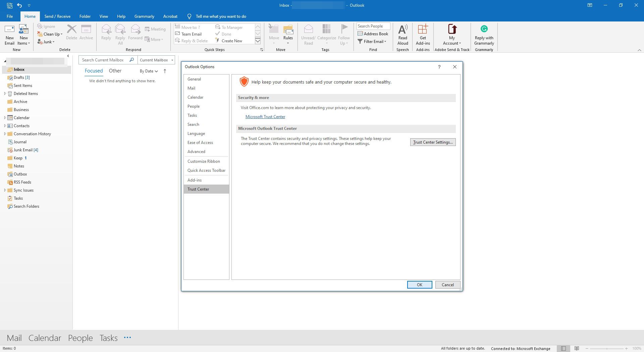Click Normal view icon in status bar
644x352 pixels.
click(x=563, y=348)
